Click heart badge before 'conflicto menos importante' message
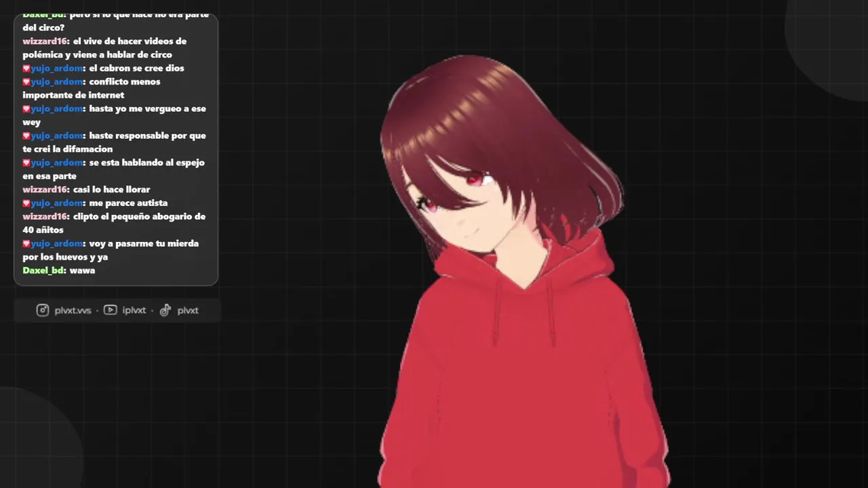The width and height of the screenshot is (868, 488). pos(26,82)
